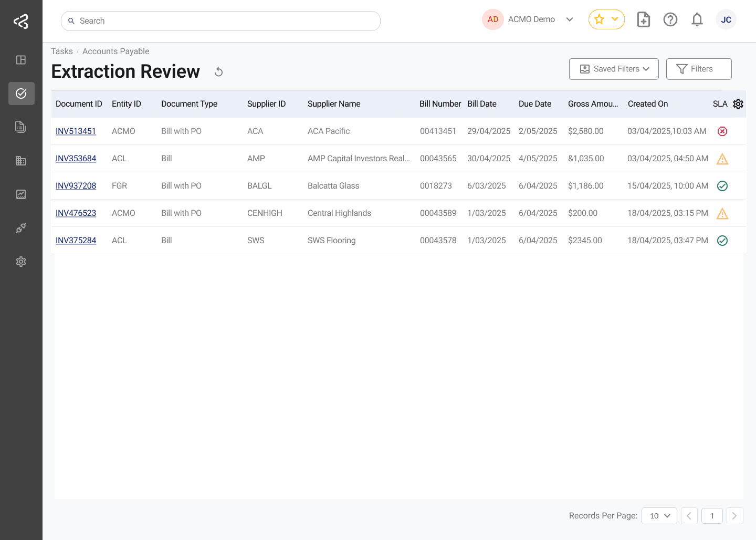
Task: Select the Tasks checkmark icon in sidebar
Action: click(x=21, y=94)
